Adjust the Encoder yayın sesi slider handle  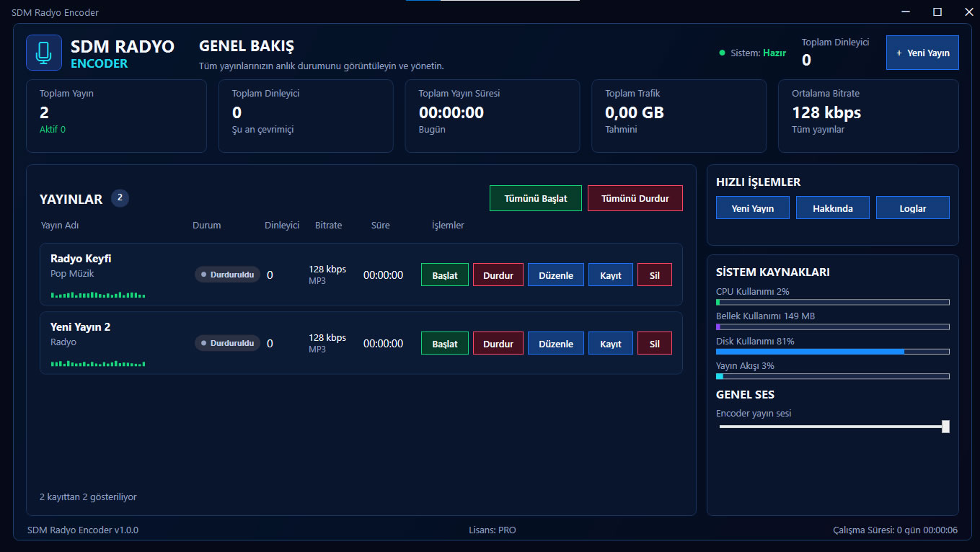point(945,427)
